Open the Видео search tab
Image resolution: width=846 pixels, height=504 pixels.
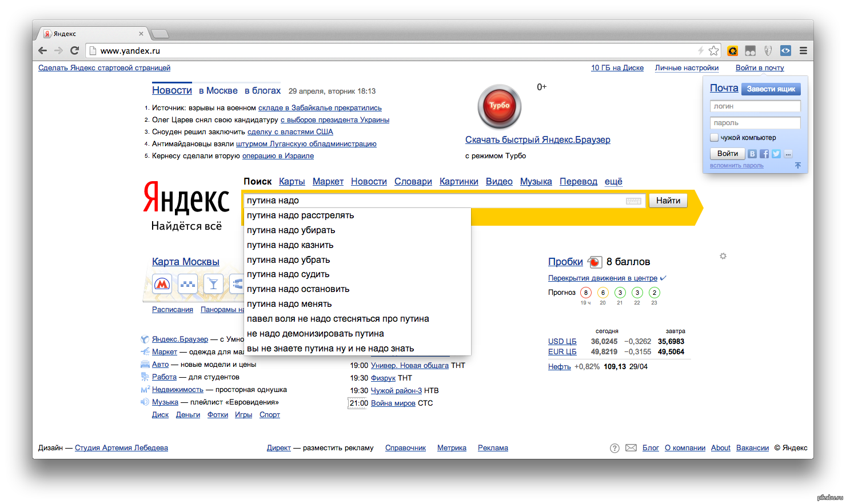coord(499,181)
